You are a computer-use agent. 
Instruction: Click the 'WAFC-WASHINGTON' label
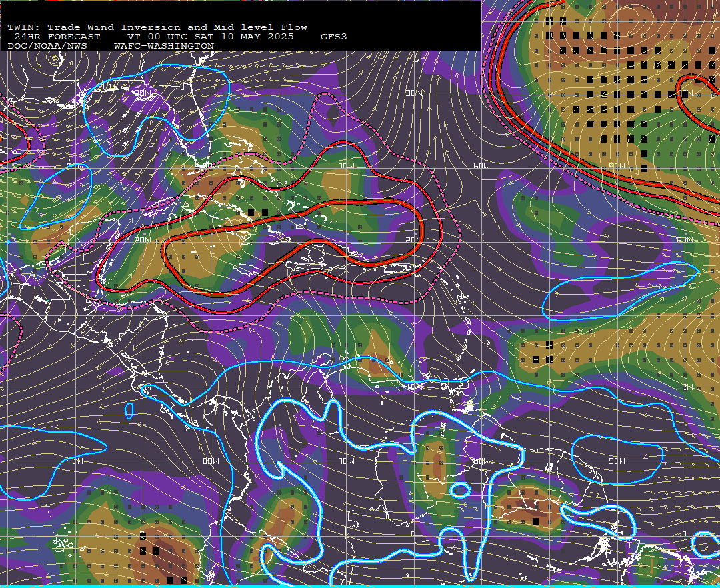(164, 47)
